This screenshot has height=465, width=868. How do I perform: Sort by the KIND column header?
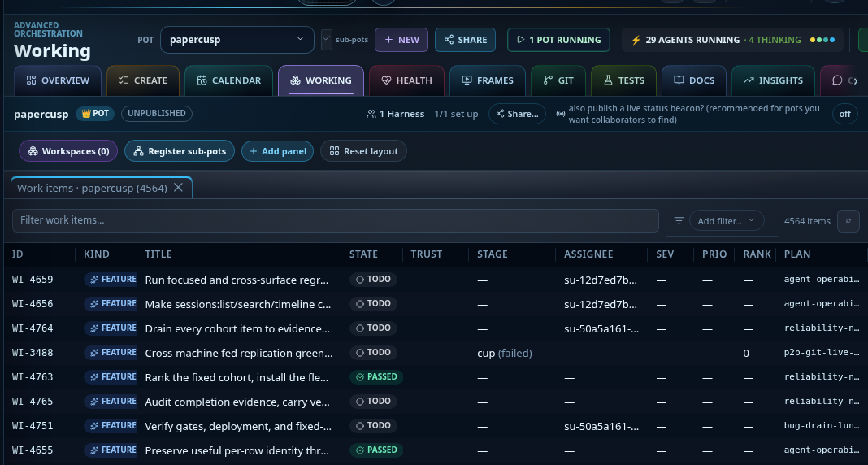[x=97, y=254]
